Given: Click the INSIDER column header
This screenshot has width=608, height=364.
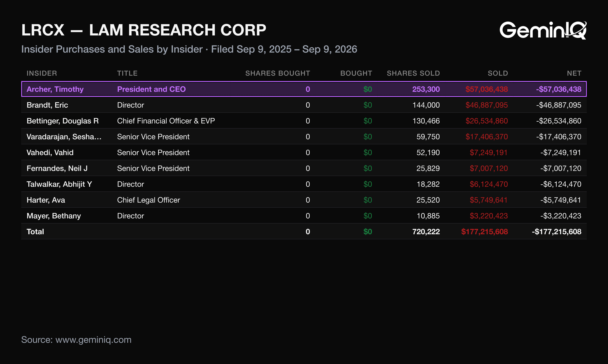Looking at the screenshot, I should click(x=42, y=73).
